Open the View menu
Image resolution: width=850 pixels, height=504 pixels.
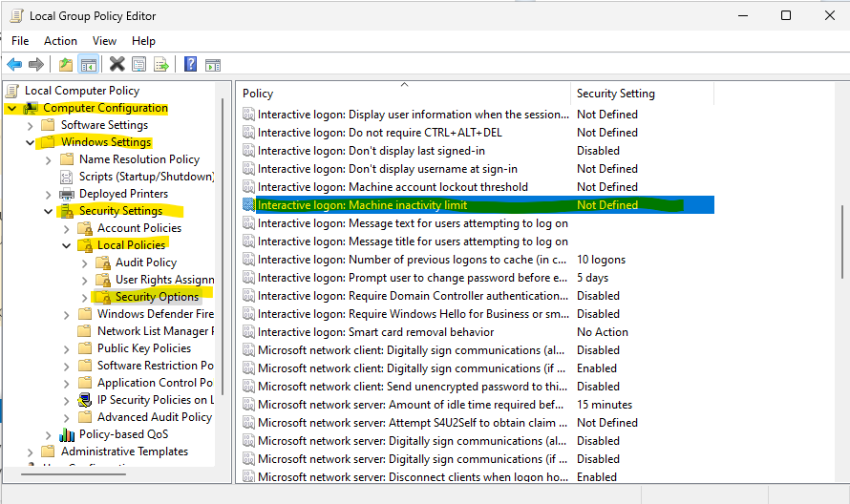coord(104,41)
